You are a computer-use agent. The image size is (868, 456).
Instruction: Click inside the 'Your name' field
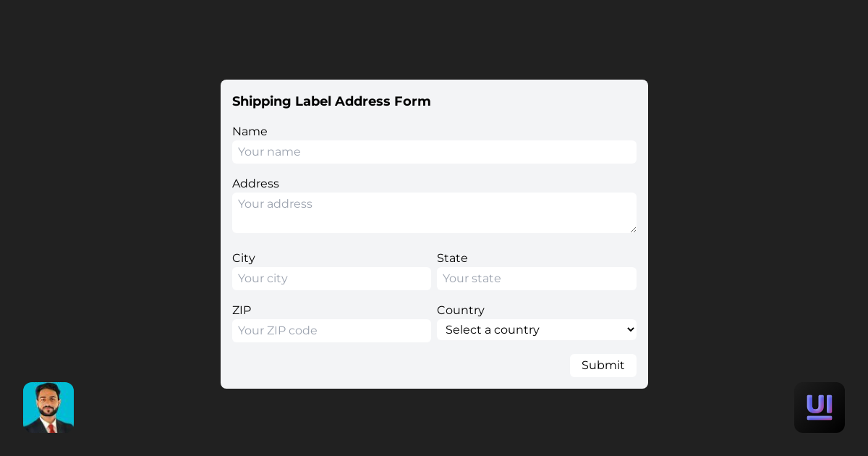point(434,152)
